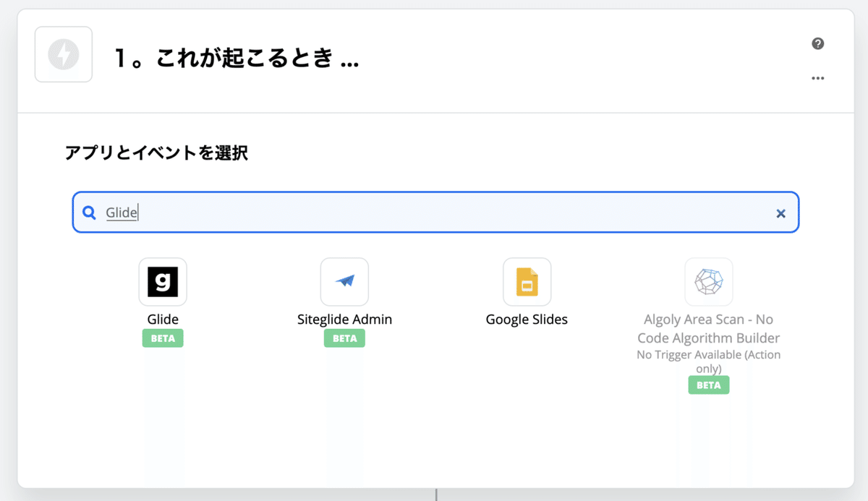Viewport: 868px width, 501px height.
Task: Click the BETA badge under Siteglide Admin
Action: 344,338
